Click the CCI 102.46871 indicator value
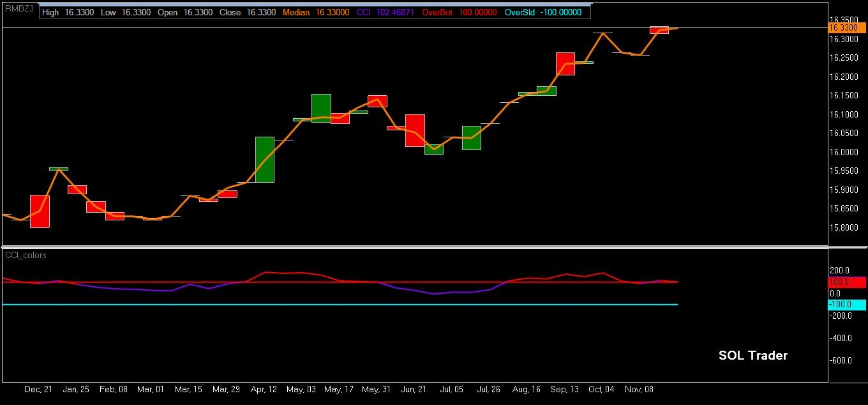This screenshot has width=868, height=405. [x=385, y=12]
